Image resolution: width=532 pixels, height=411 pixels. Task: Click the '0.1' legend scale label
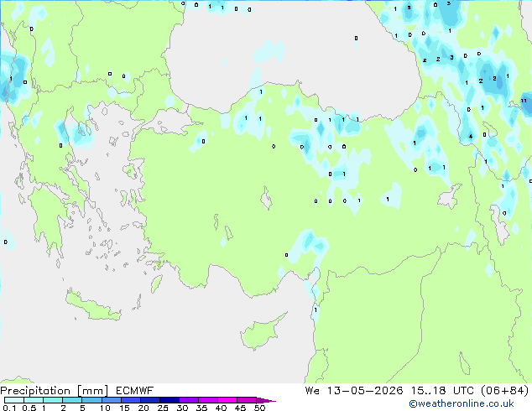click(x=9, y=408)
